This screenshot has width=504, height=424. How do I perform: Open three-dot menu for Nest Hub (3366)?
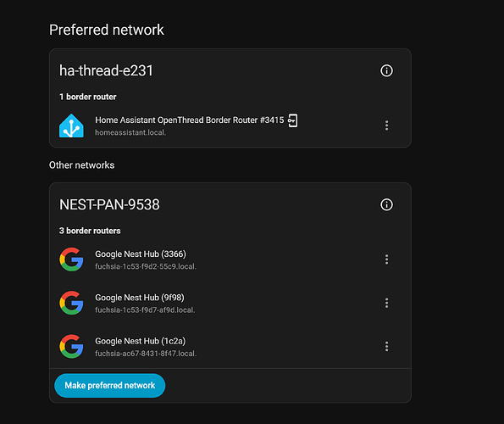click(x=386, y=259)
